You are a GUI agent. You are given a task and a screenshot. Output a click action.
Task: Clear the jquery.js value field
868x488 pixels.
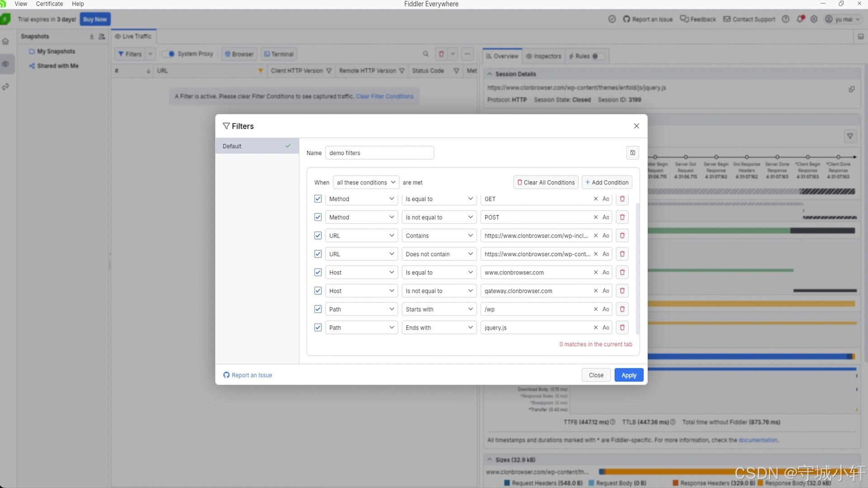pyautogui.click(x=595, y=328)
